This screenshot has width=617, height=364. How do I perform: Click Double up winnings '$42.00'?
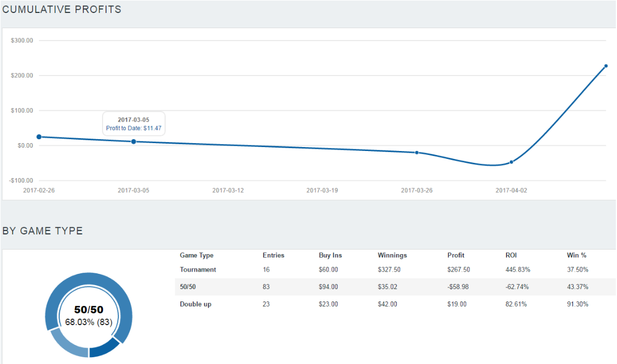coord(388,304)
